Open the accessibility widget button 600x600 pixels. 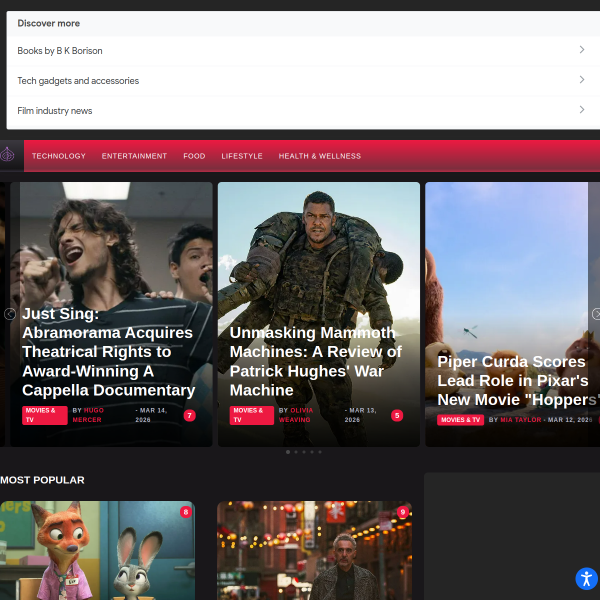(x=586, y=578)
